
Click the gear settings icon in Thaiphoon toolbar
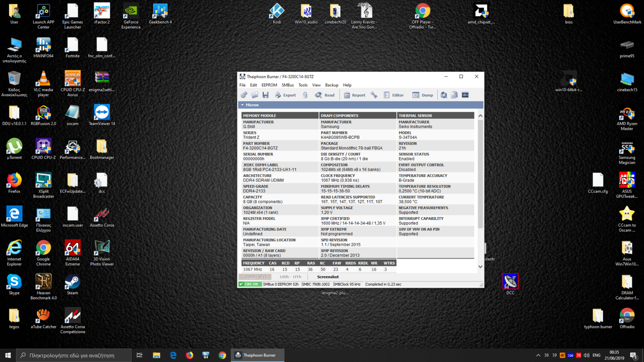point(244,95)
